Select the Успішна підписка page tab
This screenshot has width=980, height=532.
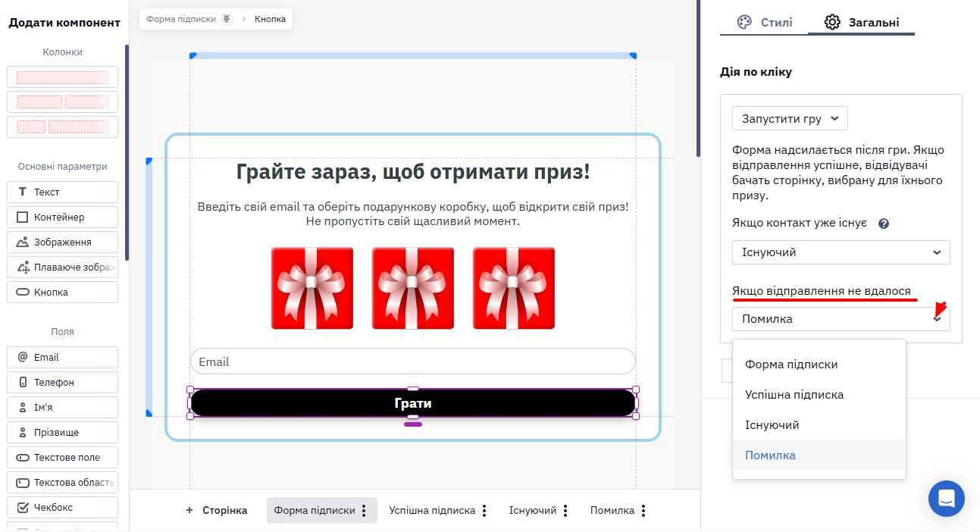pos(432,510)
